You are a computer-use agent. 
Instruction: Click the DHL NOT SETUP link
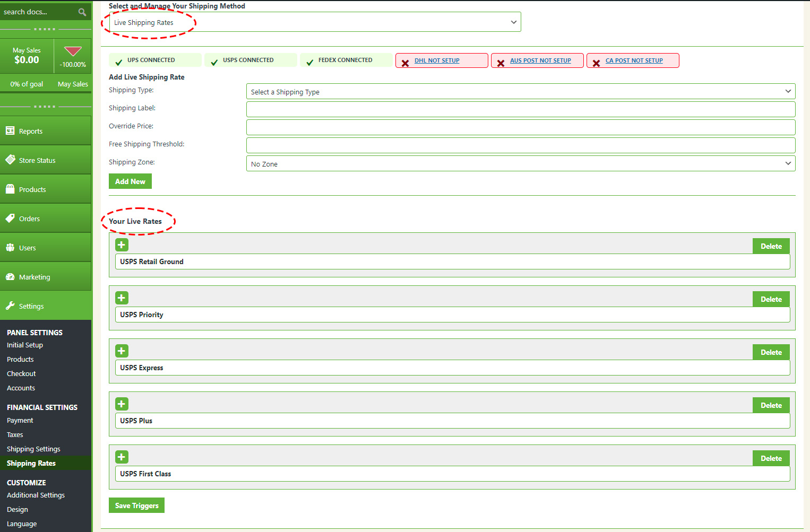point(437,60)
